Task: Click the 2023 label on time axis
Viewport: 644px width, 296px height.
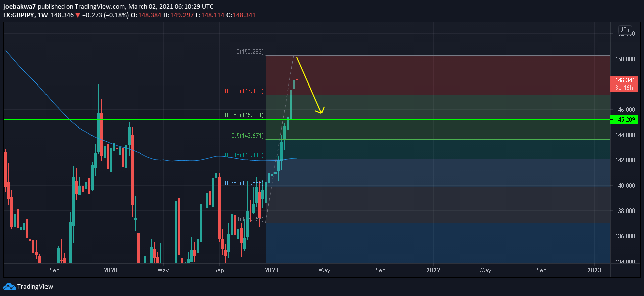Action: [594, 270]
